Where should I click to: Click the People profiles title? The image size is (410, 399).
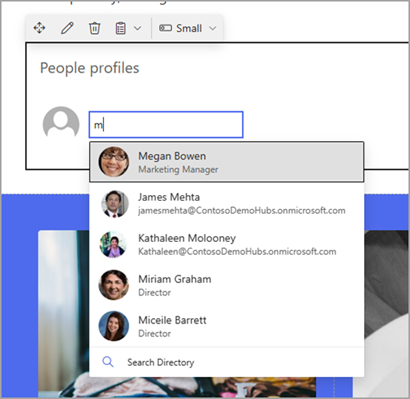89,68
